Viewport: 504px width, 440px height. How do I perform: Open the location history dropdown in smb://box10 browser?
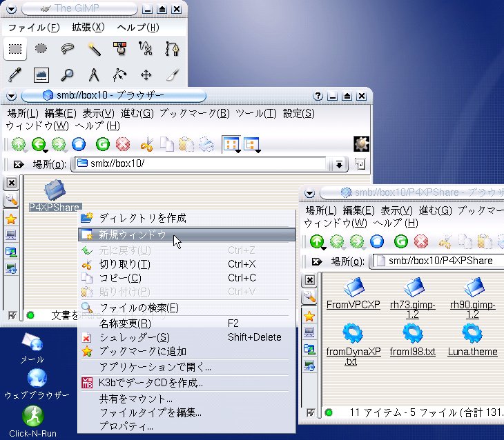tap(339, 164)
